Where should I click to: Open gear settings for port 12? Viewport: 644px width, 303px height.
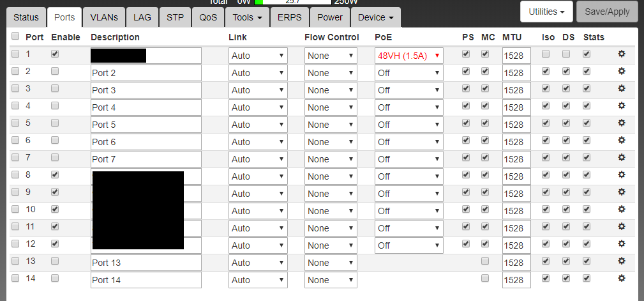click(x=622, y=244)
